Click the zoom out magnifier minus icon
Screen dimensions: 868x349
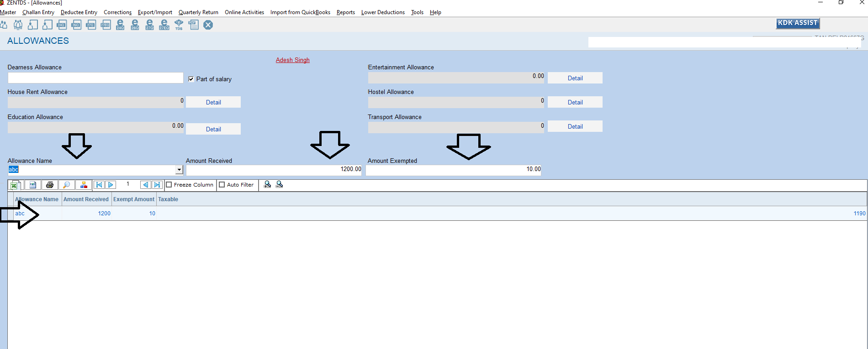(x=279, y=184)
